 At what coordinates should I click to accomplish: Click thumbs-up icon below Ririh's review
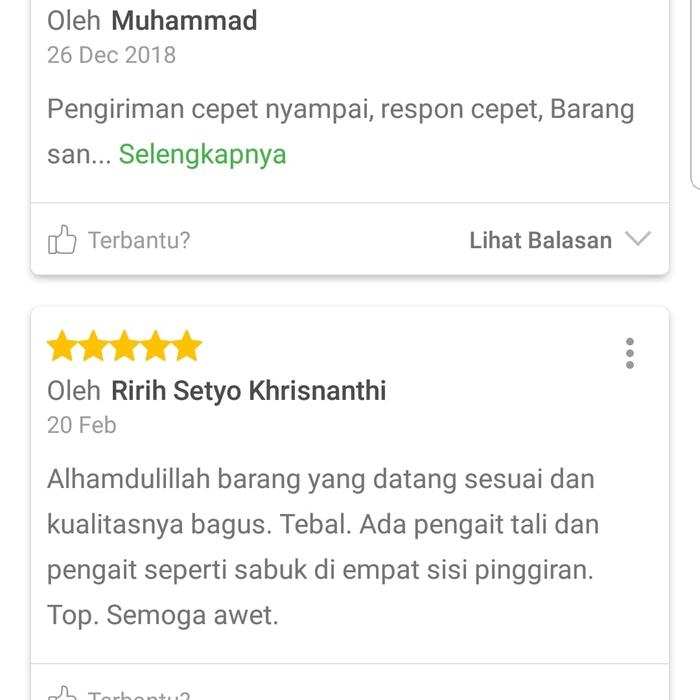[62, 694]
